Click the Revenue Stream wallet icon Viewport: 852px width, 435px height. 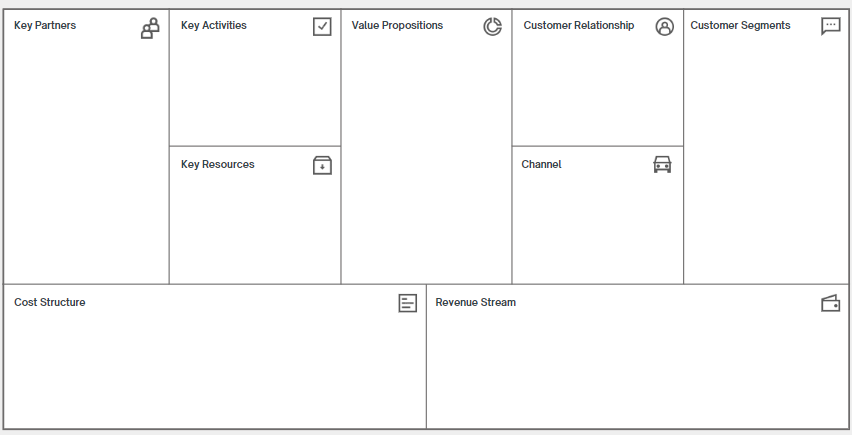point(830,303)
